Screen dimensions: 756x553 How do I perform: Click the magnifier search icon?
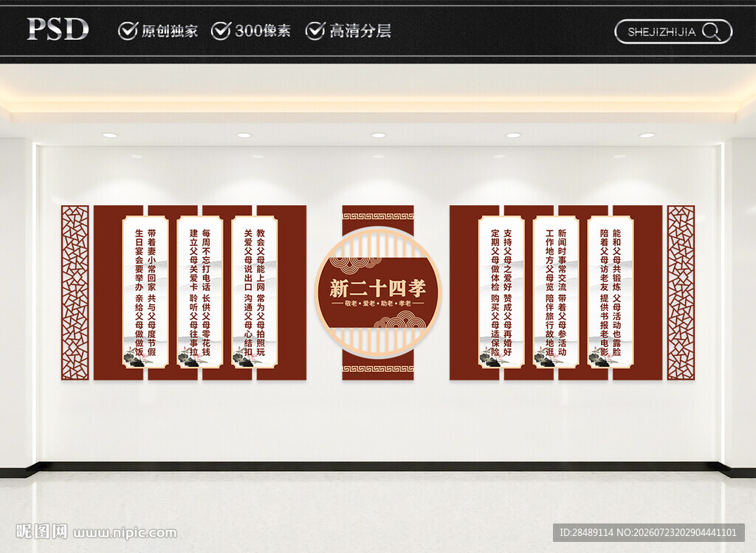pos(711,32)
